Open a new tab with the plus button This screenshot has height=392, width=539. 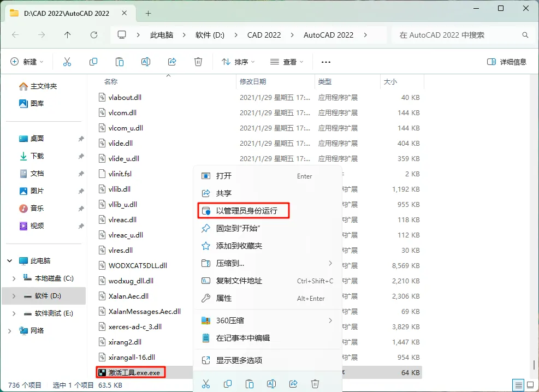[x=148, y=14]
